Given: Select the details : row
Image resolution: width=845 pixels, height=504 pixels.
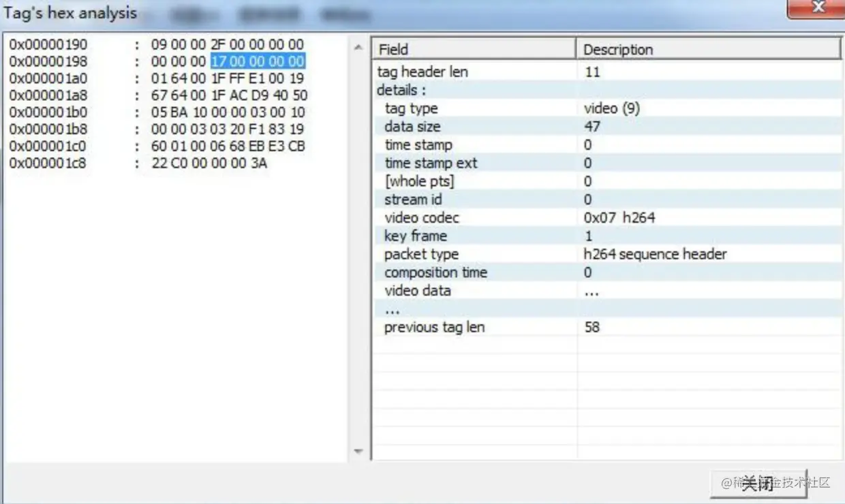Looking at the screenshot, I should click(608, 90).
